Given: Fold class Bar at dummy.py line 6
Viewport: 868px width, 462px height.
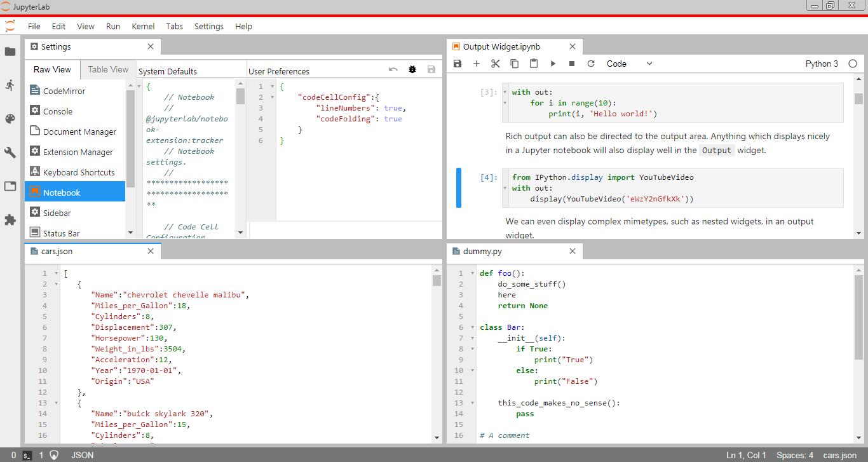Looking at the screenshot, I should [472, 327].
